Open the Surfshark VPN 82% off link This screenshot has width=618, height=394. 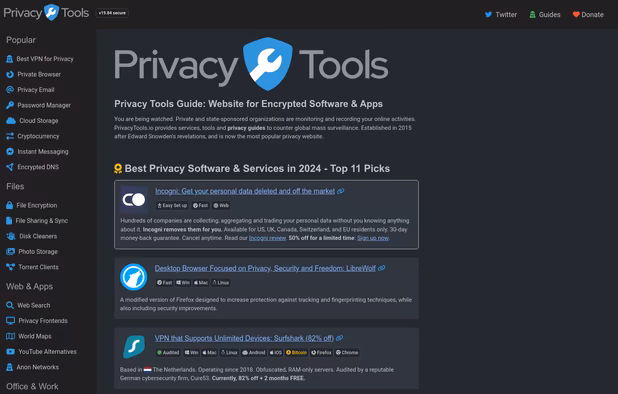tap(244, 338)
